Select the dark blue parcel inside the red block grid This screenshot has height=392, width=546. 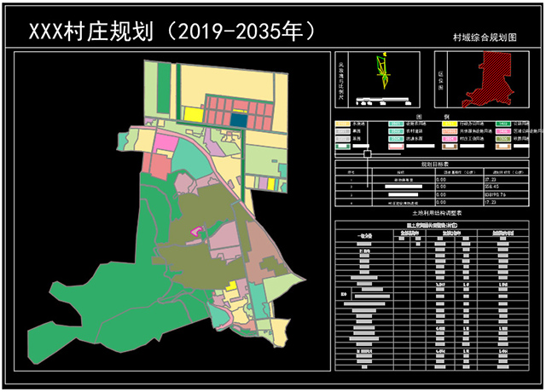click(239, 120)
